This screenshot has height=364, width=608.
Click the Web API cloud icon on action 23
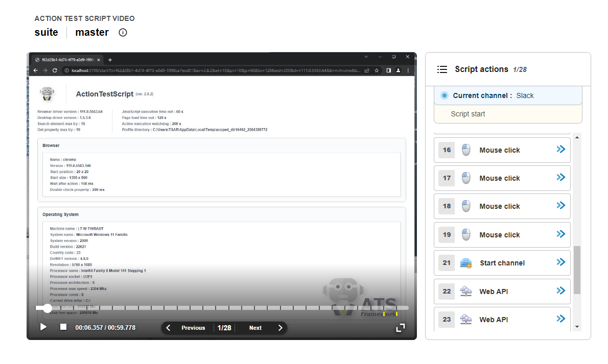pyautogui.click(x=465, y=320)
